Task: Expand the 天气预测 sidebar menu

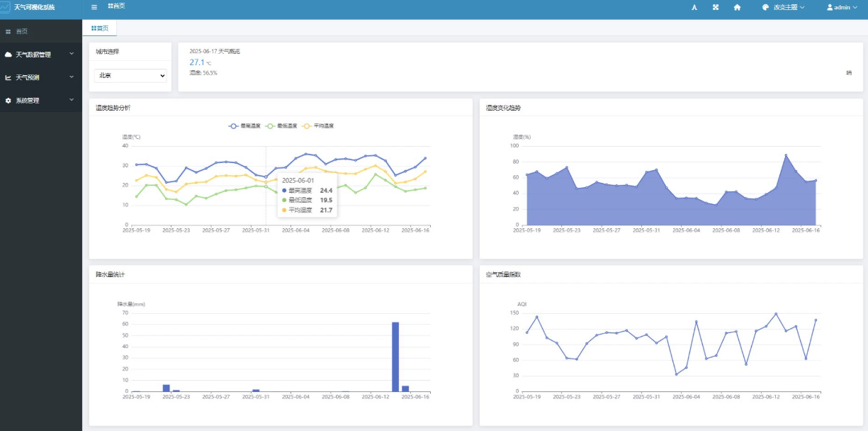Action: 41,77
